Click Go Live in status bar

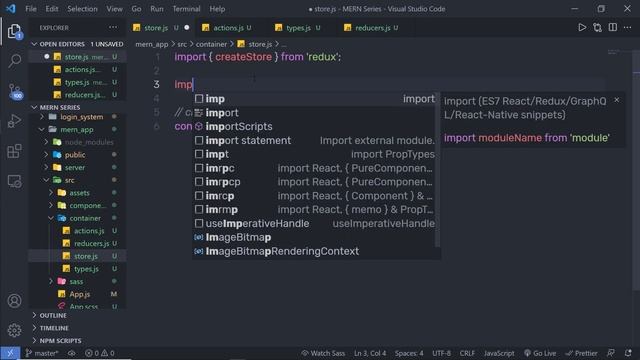coord(540,353)
